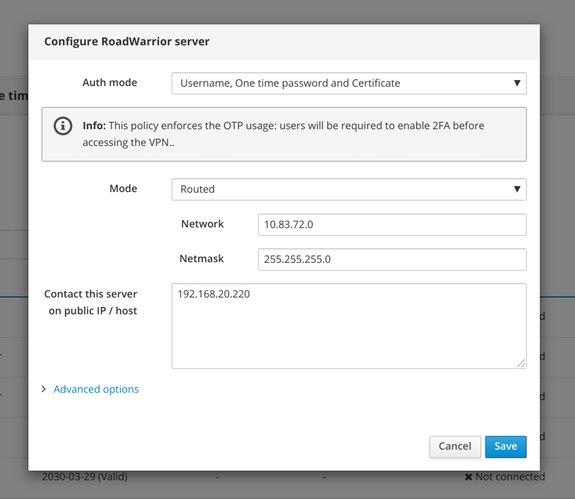Click the Netmask input field
This screenshot has height=499, width=575.
[x=392, y=259]
